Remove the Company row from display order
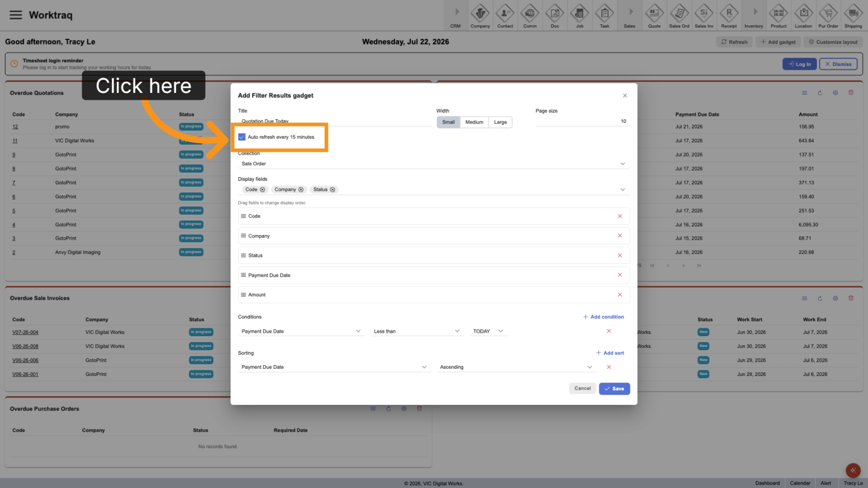The image size is (868, 488). point(619,235)
